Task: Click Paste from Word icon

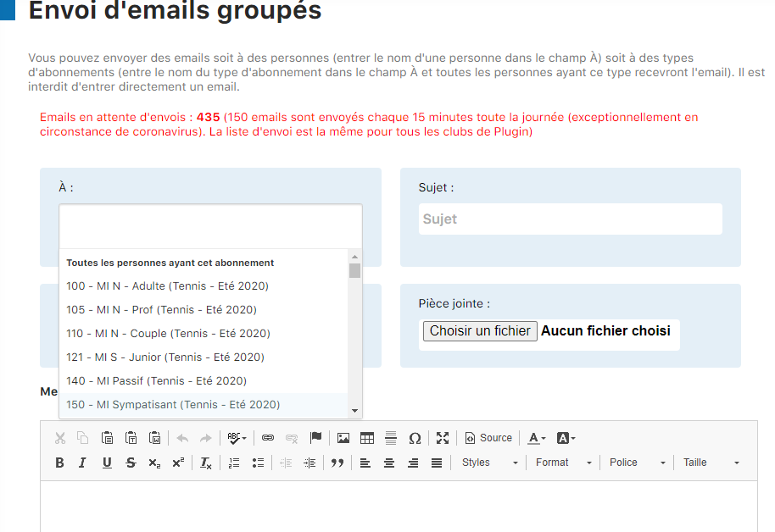Action: tap(154, 438)
